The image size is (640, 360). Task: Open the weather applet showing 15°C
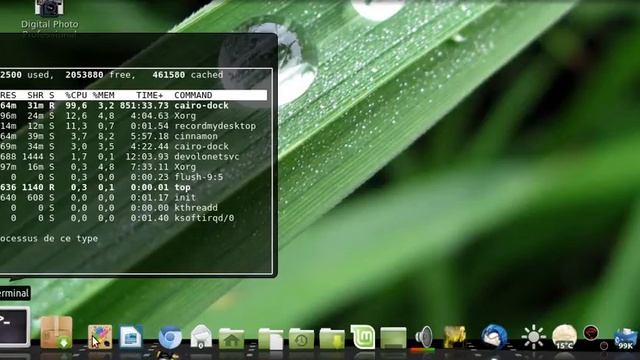click(x=564, y=337)
